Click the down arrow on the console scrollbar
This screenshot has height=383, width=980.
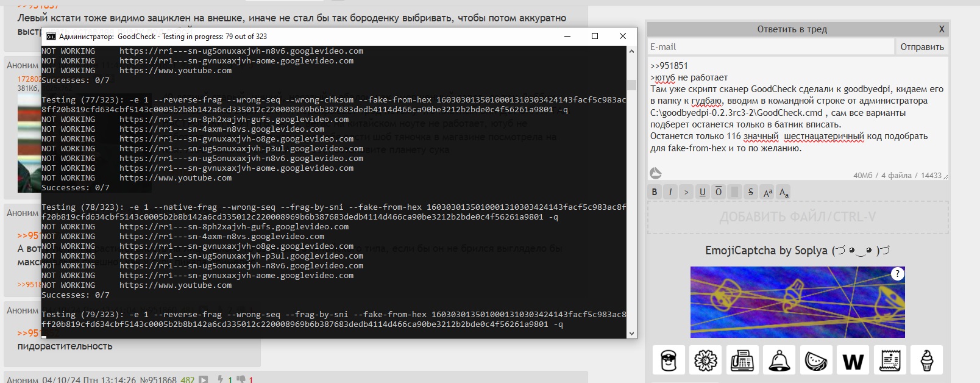(631, 334)
